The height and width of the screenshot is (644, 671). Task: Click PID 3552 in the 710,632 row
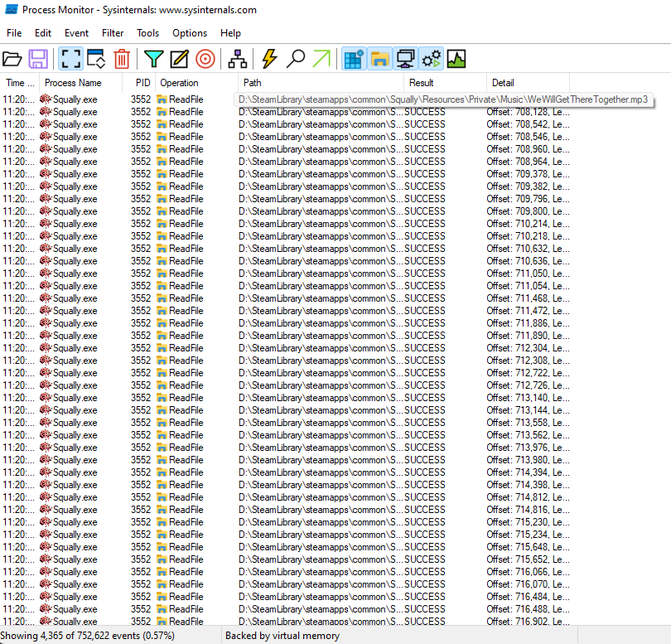tap(141, 249)
